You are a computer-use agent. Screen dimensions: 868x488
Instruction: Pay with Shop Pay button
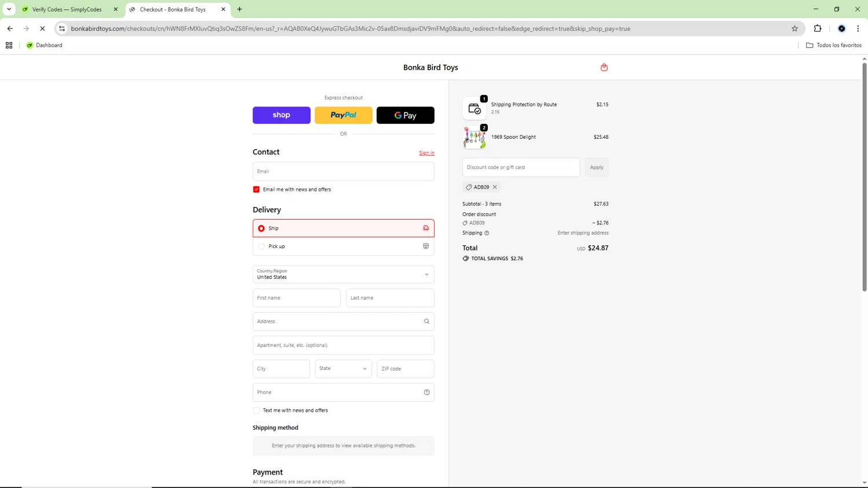click(281, 115)
